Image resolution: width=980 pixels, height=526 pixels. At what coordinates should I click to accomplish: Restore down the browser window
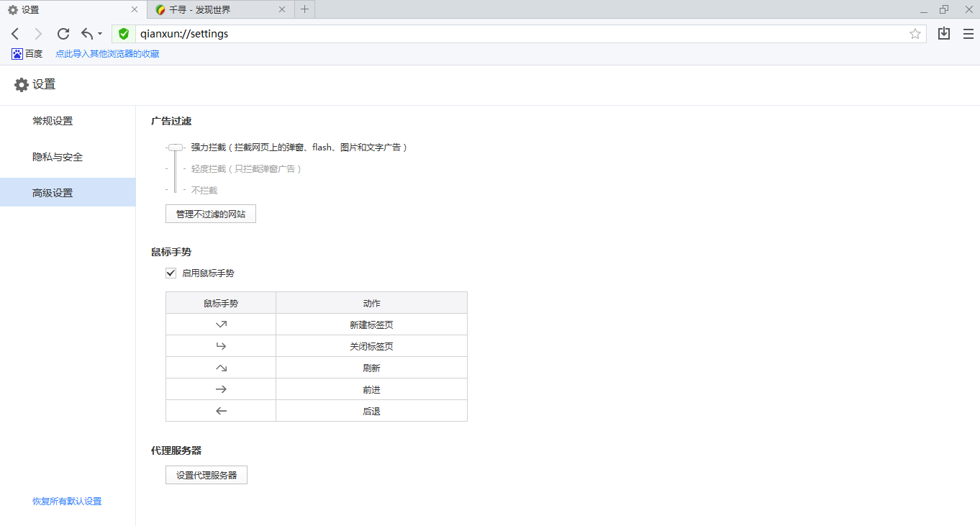pos(945,9)
